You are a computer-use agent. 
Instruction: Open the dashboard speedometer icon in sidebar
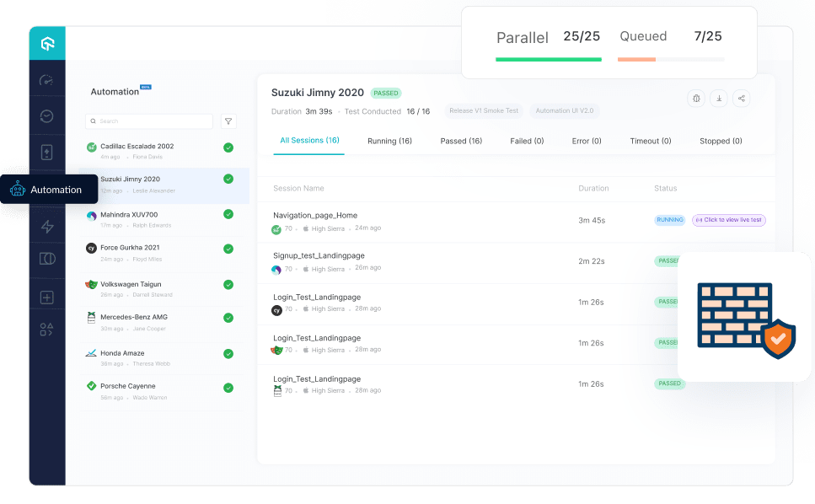click(47, 80)
